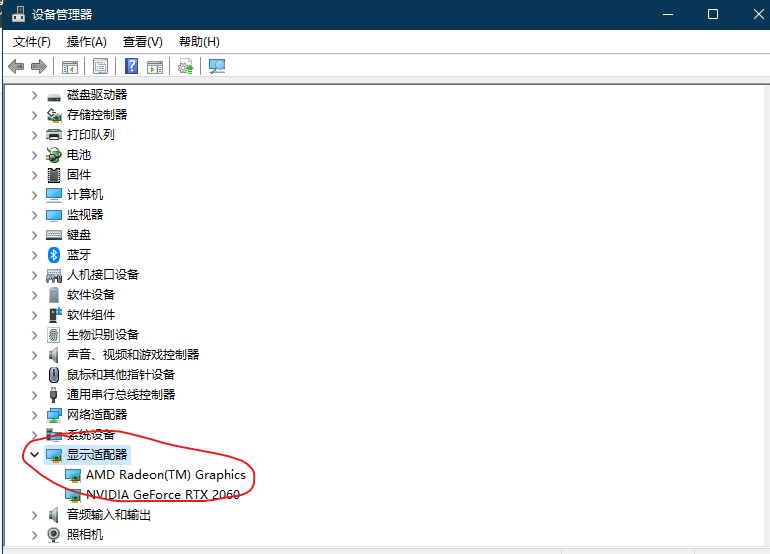
Task: Open the 帮助(H) menu
Action: (199, 42)
